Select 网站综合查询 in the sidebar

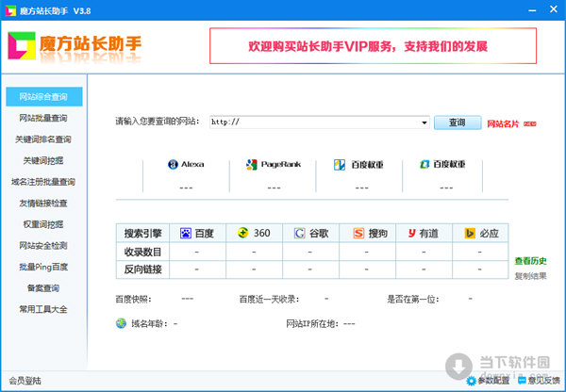(x=44, y=97)
